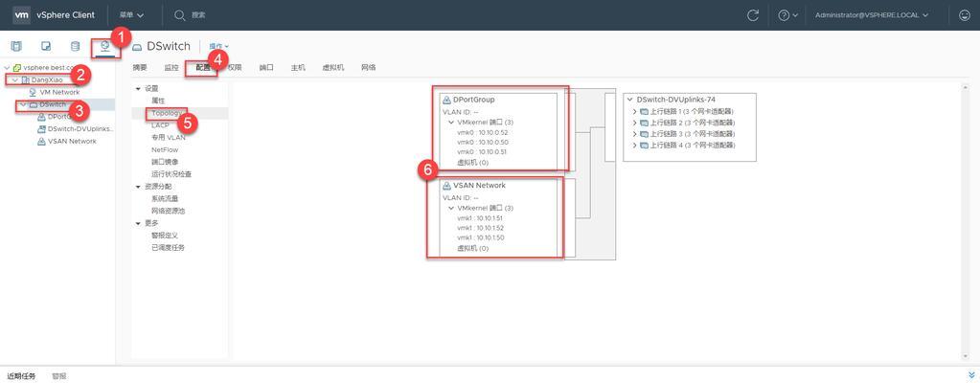Open NetFlow settings
This screenshot has width=980, height=383.
[x=165, y=150]
